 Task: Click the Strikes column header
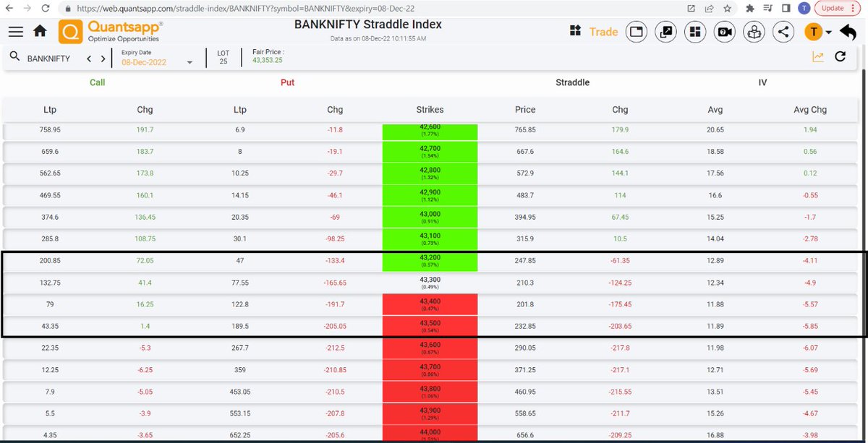(430, 110)
